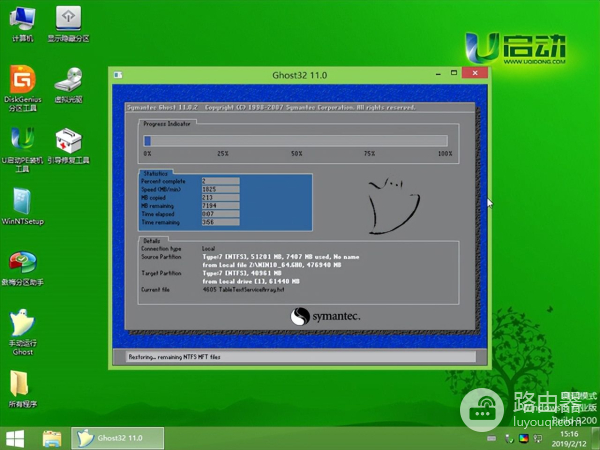The height and width of the screenshot is (450, 600).
Task: Launch the manual run Ghost icon
Action: coord(23,332)
